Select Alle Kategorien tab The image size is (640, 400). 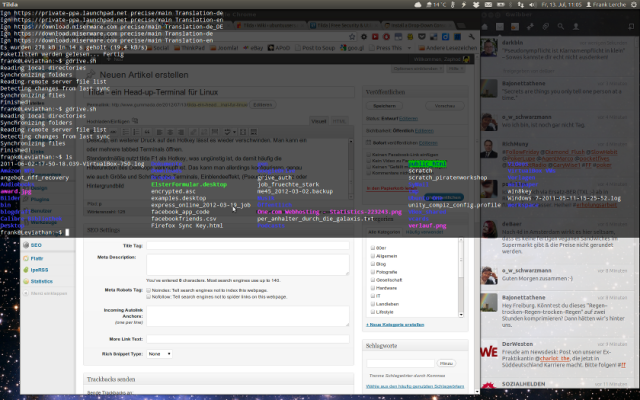[x=384, y=232]
